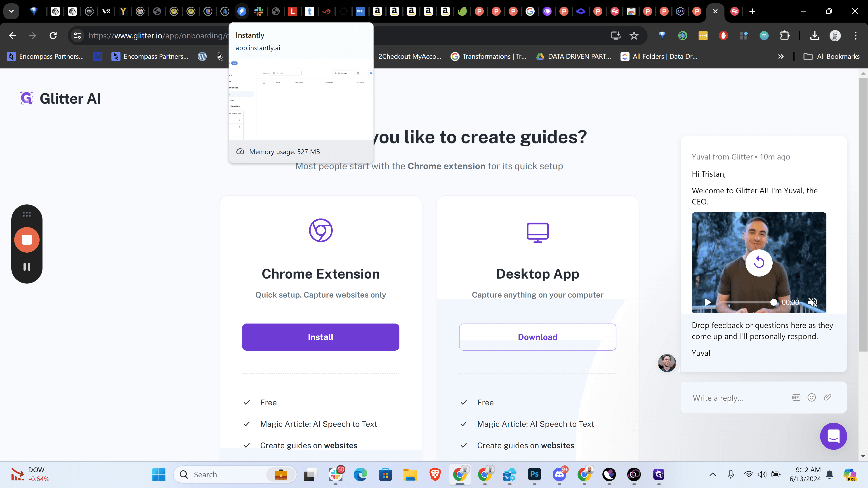868x488 pixels.
Task: Click the taskbar Search box
Action: click(235, 474)
